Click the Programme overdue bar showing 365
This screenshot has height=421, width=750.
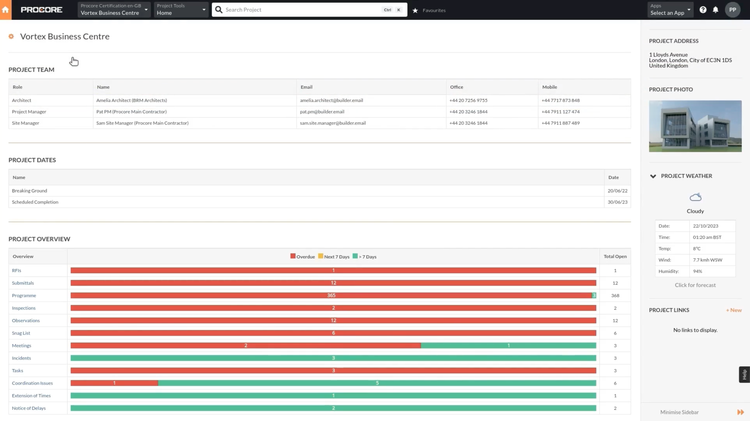point(331,296)
